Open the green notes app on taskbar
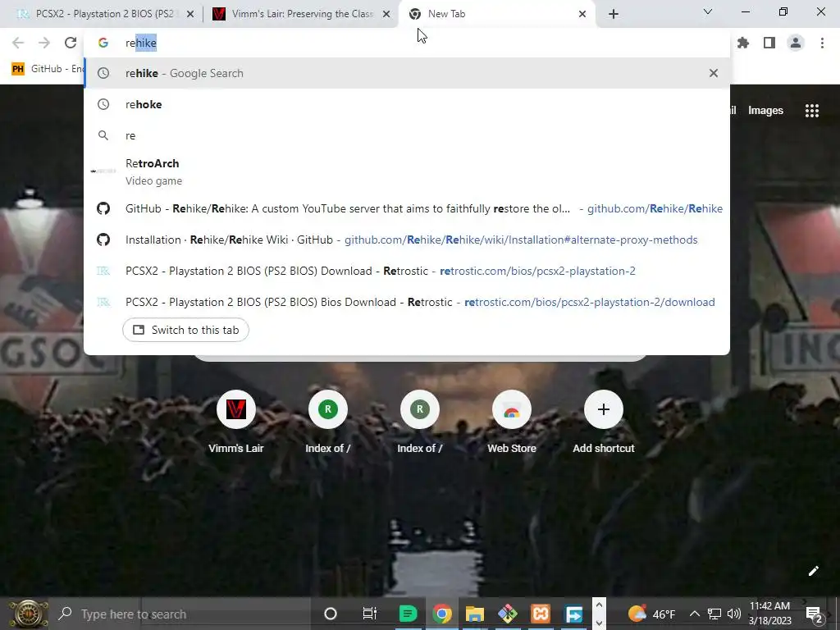Viewport: 840px width, 630px height. coord(409,614)
